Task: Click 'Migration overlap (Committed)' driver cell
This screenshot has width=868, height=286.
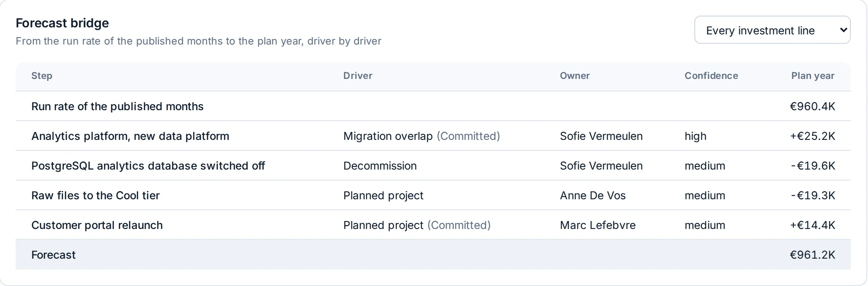Action: click(421, 136)
